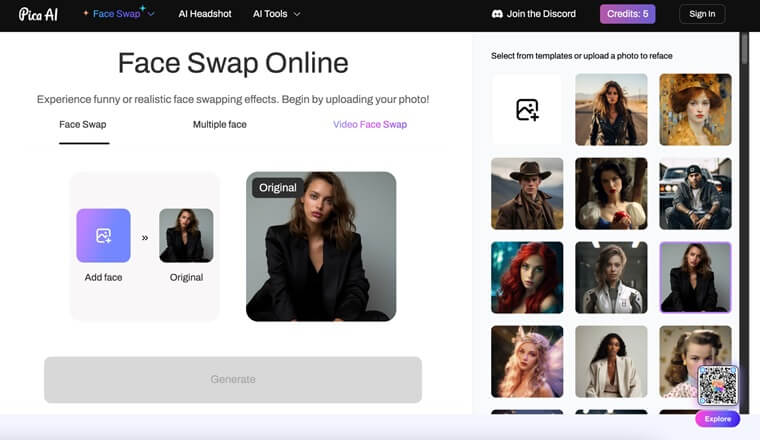Click the QR code icon
Image resolution: width=760 pixels, height=440 pixels.
coord(717,386)
